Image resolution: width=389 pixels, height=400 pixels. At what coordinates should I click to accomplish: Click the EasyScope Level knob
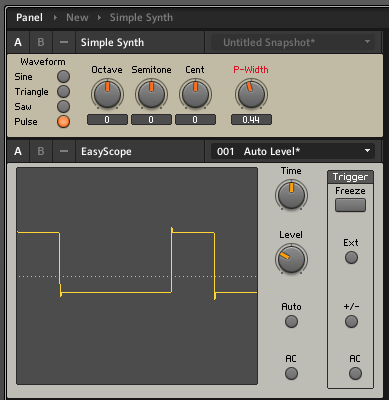pos(291,259)
